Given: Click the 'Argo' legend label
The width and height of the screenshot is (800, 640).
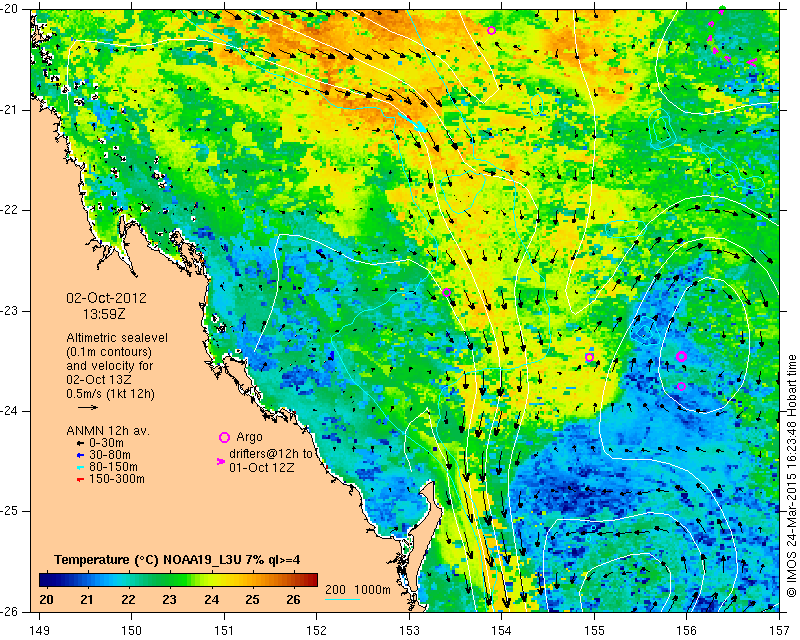Looking at the screenshot, I should click(249, 437).
